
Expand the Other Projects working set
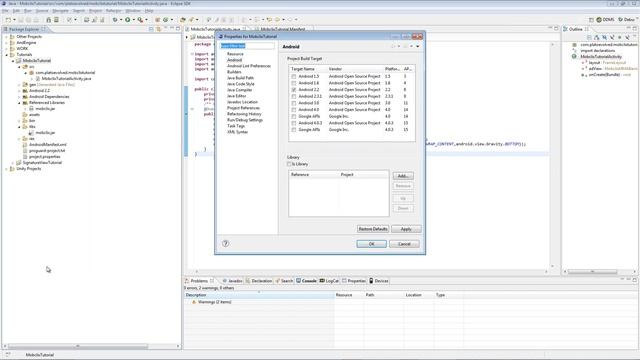pyautogui.click(x=6, y=37)
